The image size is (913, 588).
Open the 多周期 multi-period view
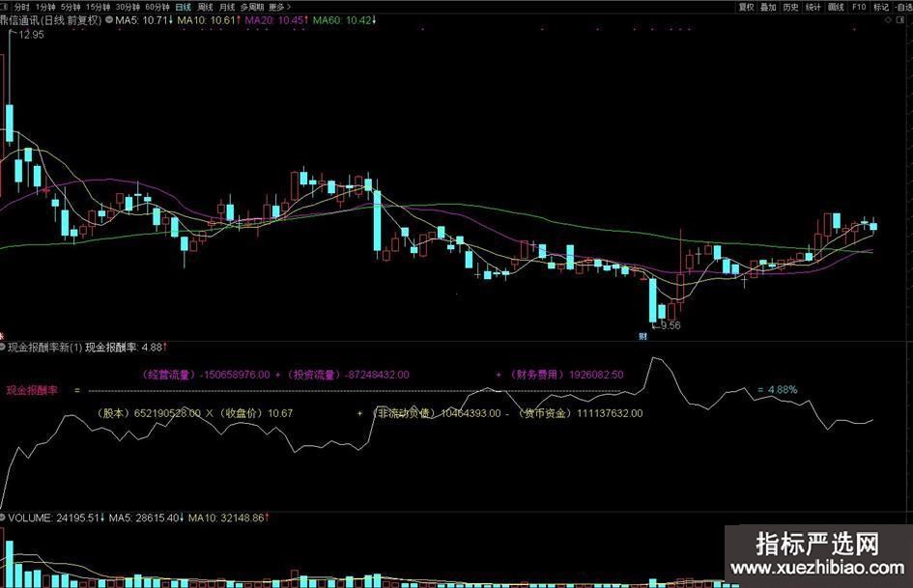(252, 7)
